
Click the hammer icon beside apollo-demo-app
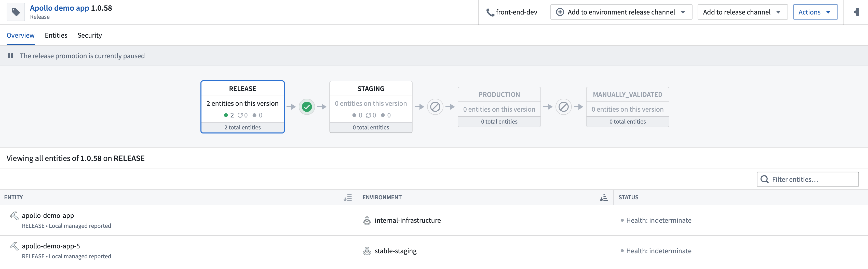click(x=14, y=216)
